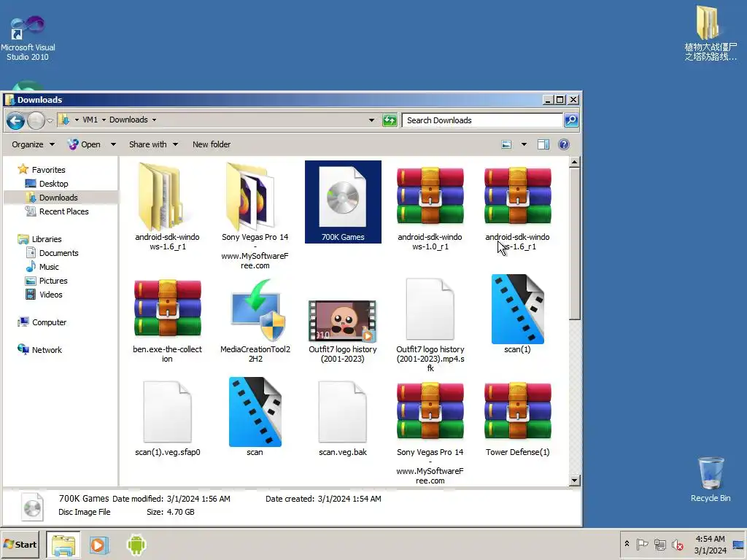Viewport: 747px width, 560px height.
Task: Click VM1 in the address bar
Action: point(90,120)
